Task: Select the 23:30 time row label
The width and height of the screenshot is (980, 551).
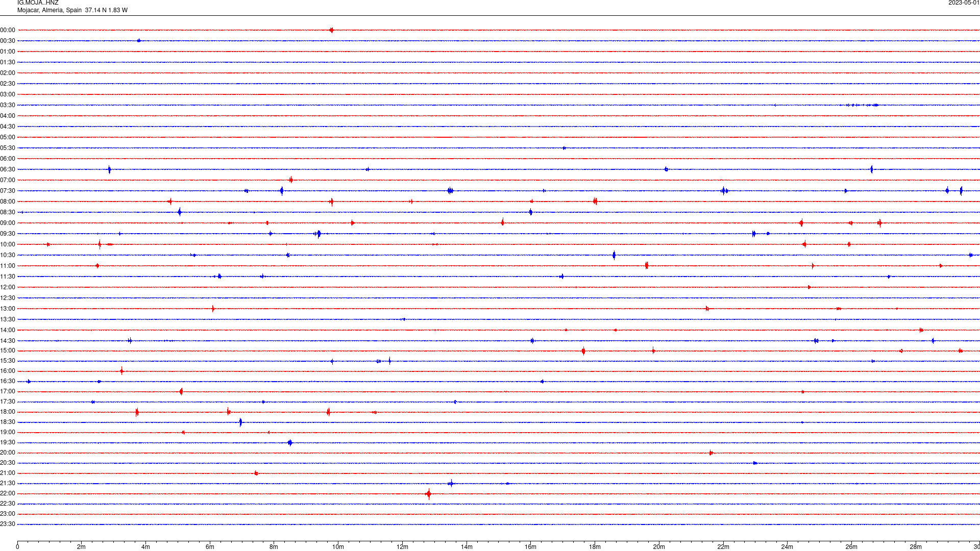Action: pos(8,524)
